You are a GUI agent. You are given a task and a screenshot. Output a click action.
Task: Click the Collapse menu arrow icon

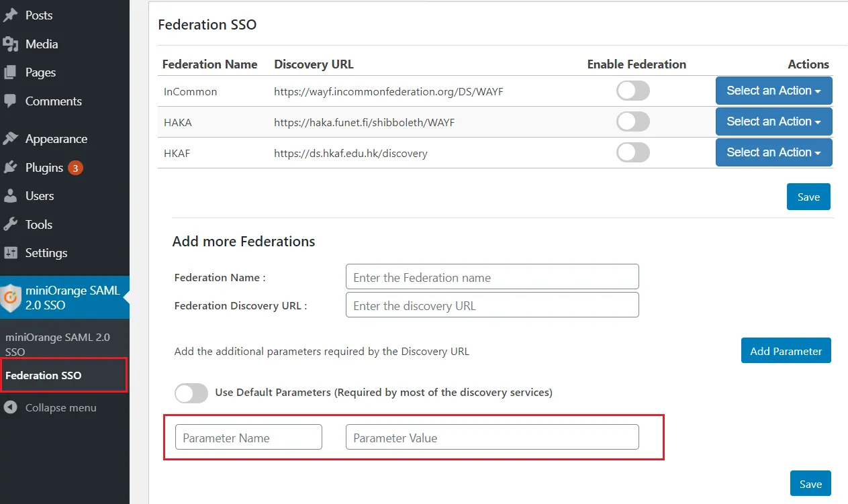(x=10, y=407)
